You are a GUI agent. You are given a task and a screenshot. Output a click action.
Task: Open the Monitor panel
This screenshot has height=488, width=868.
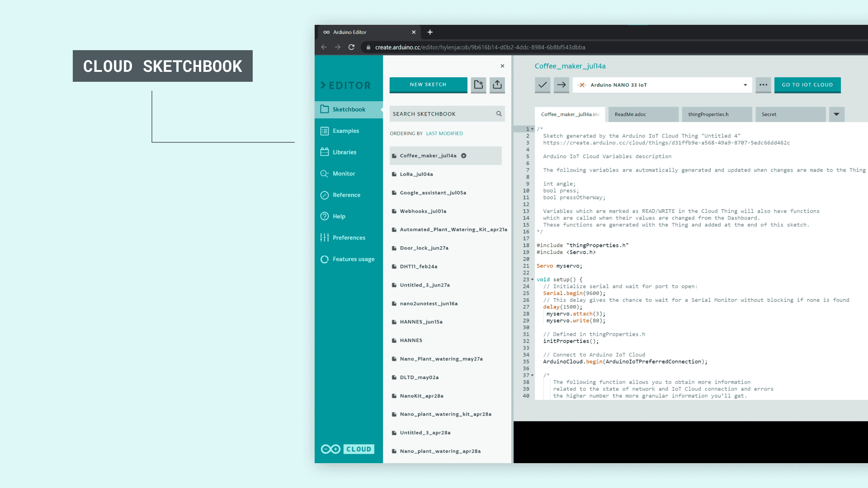click(344, 174)
